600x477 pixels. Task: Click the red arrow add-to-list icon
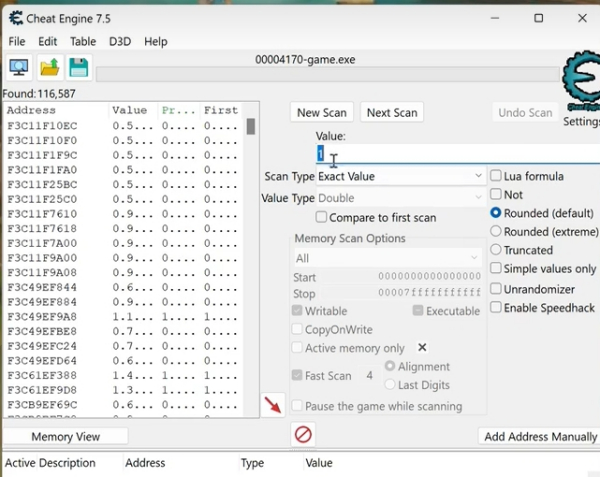pos(272,405)
